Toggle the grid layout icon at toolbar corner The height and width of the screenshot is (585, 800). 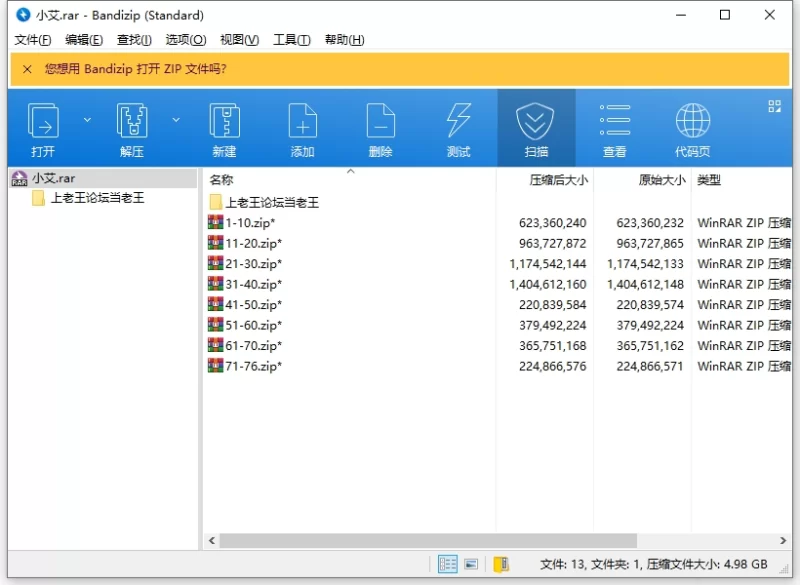pos(774,106)
